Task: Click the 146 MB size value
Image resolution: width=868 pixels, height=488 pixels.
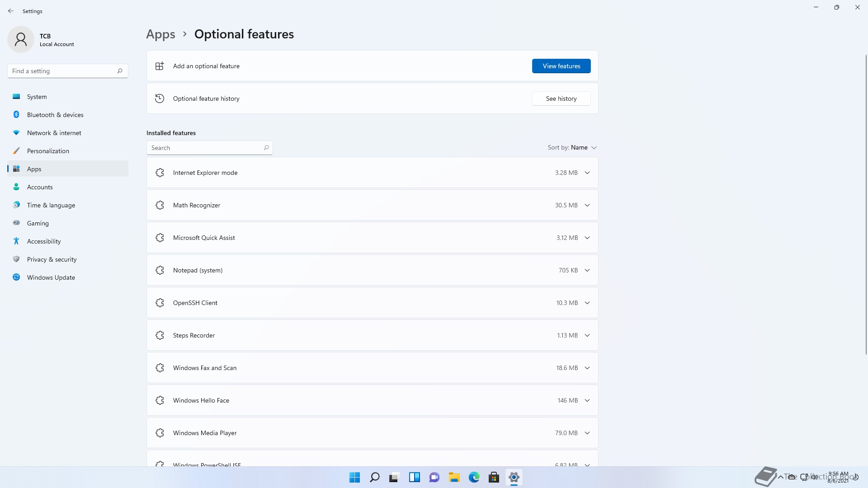Action: 567,400
